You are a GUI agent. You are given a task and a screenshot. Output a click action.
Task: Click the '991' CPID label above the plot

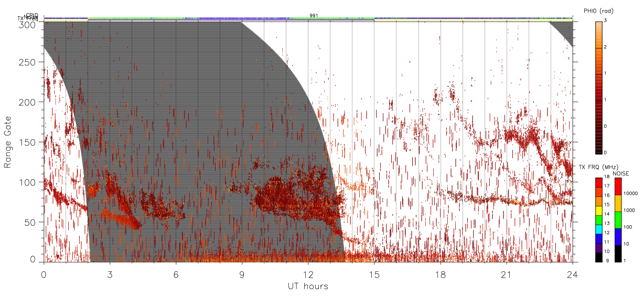click(x=314, y=15)
